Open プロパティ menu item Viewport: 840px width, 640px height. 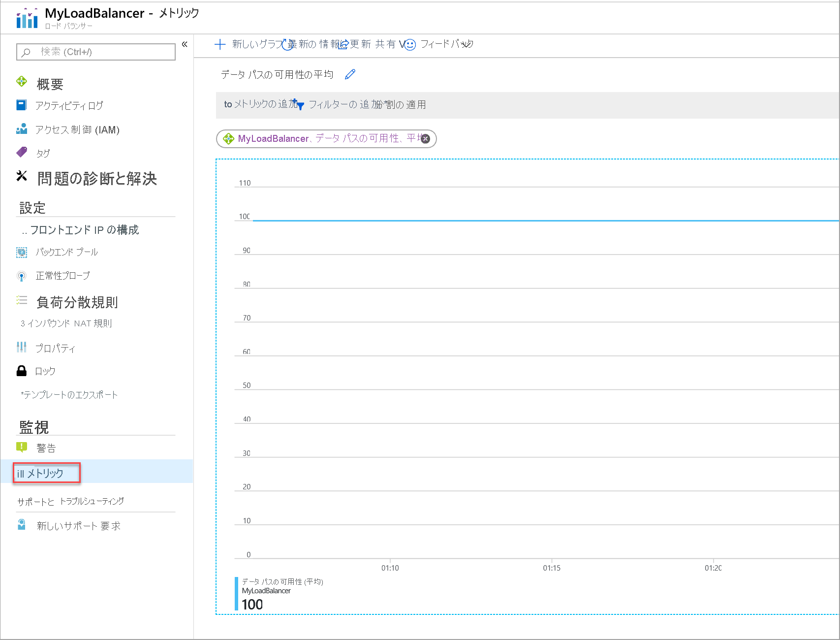tap(55, 349)
